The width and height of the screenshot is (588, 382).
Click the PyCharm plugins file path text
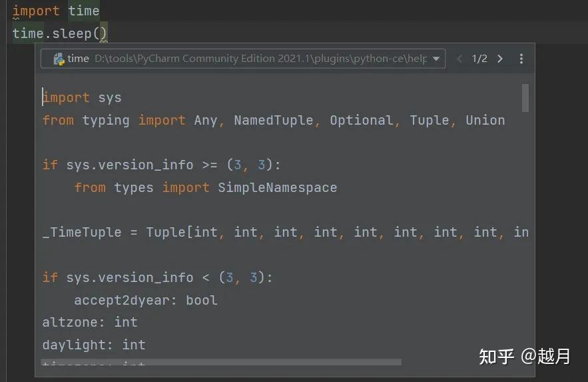pyautogui.click(x=260, y=59)
